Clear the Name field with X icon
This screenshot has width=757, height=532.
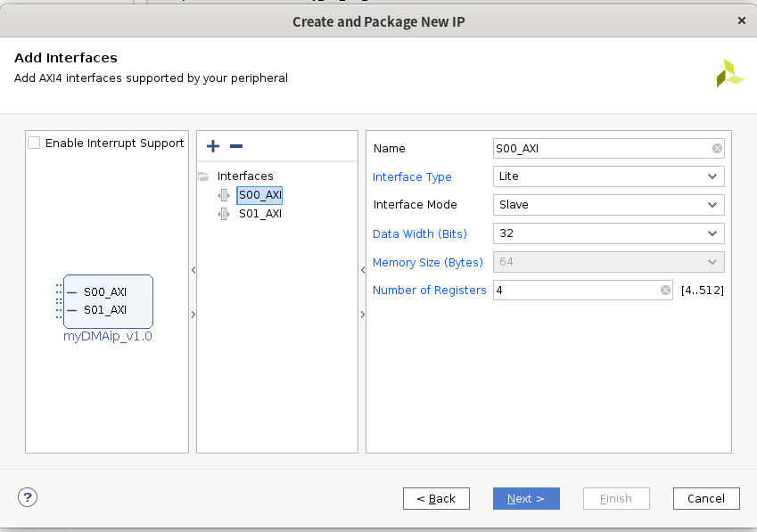717,149
